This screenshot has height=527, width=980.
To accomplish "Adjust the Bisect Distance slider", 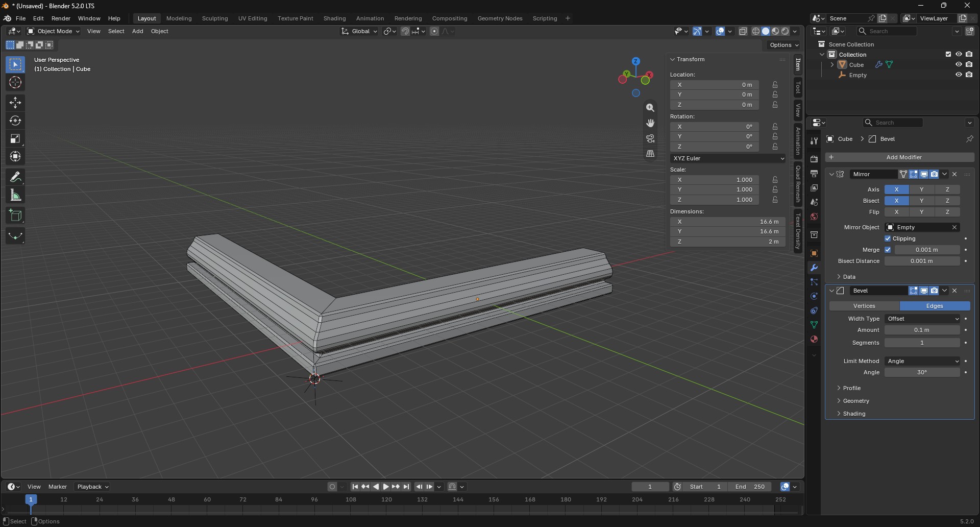I will click(922, 261).
